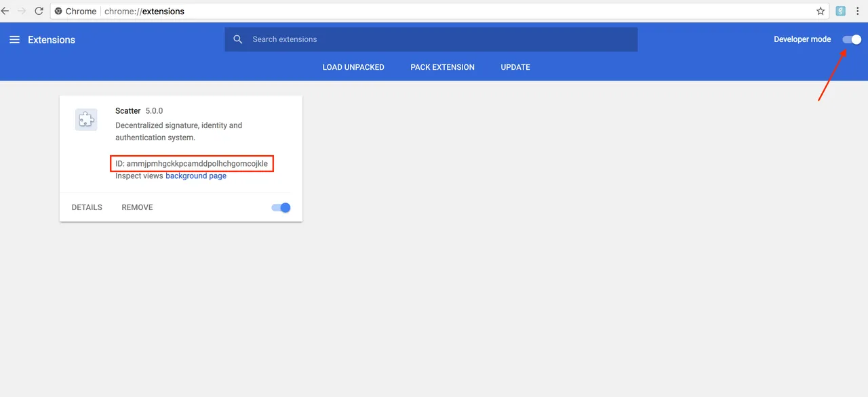The height and width of the screenshot is (397, 868).
Task: Click the Extensions page title
Action: click(52, 40)
